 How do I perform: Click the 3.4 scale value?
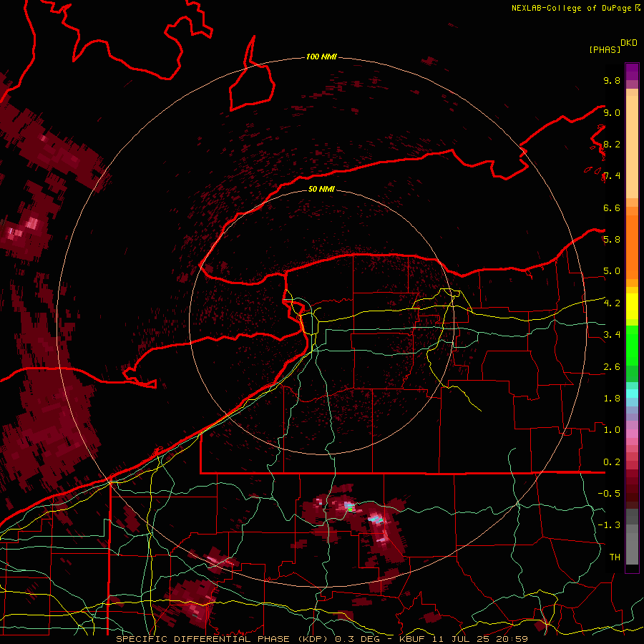[612, 335]
